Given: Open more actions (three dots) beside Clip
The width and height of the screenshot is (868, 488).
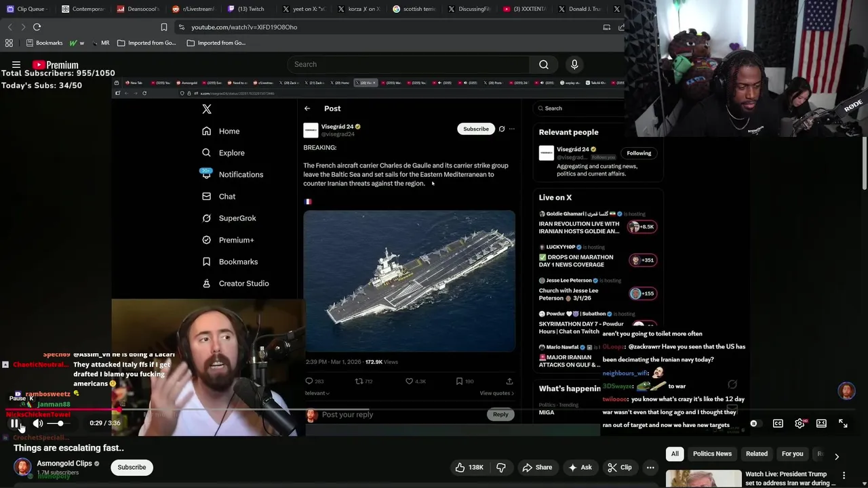Looking at the screenshot, I should [x=650, y=468].
